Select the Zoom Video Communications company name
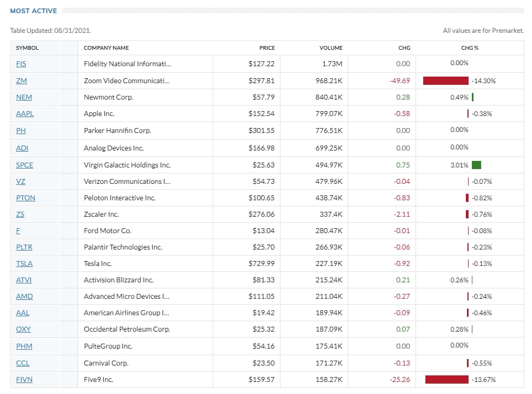 click(126, 81)
